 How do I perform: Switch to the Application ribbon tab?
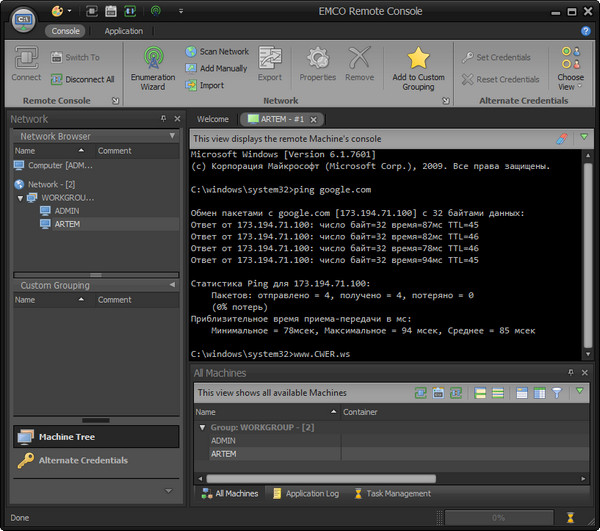[124, 31]
